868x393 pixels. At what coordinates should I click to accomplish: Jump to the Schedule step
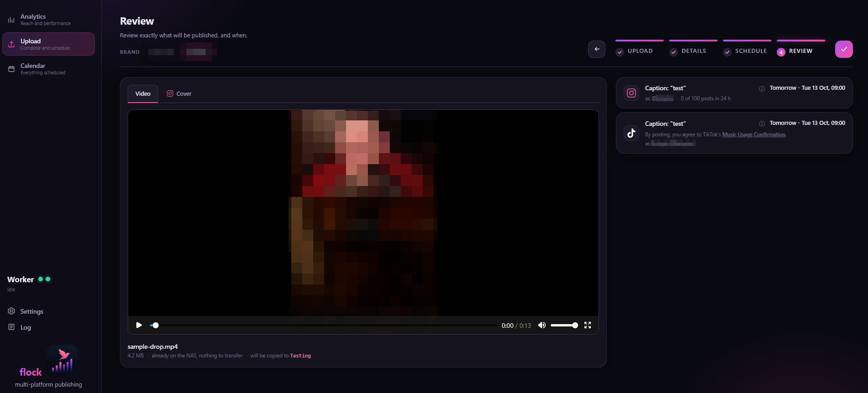(x=747, y=49)
